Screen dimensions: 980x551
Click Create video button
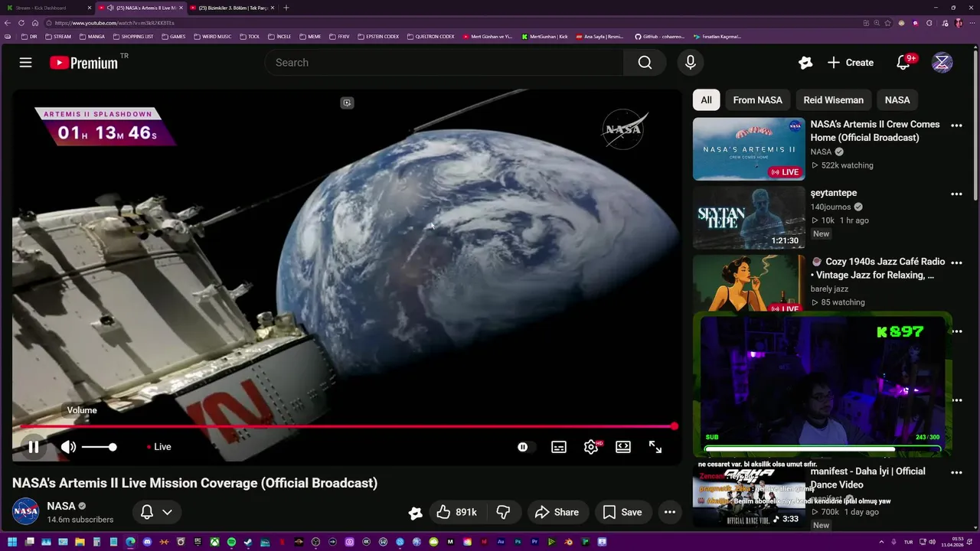(851, 63)
